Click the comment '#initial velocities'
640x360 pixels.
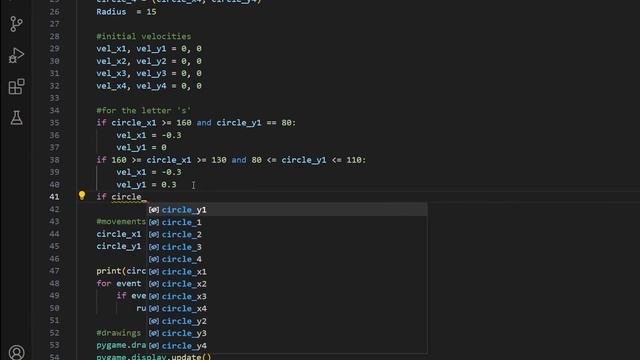(x=144, y=36)
